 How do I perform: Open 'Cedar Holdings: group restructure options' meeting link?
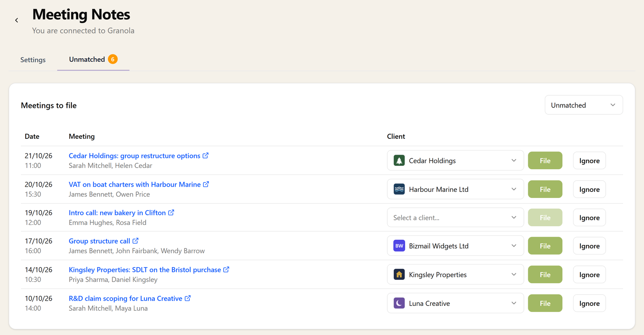134,156
